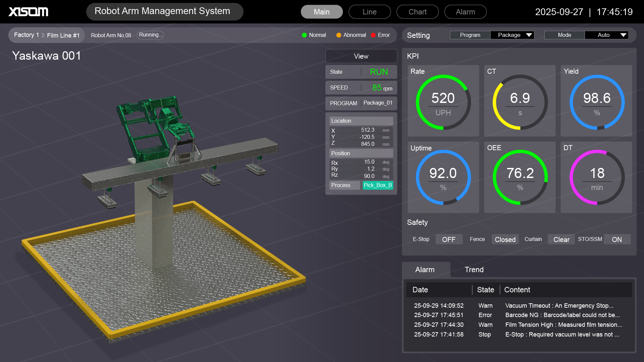Open the Auto mode dropdown
This screenshot has width=644, height=362.
pyautogui.click(x=607, y=35)
